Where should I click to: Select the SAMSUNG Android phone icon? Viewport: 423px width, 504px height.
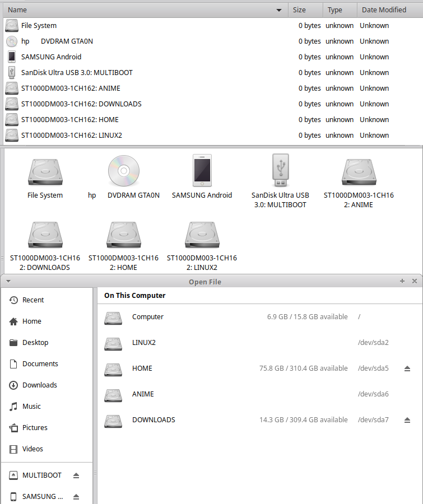click(x=202, y=171)
